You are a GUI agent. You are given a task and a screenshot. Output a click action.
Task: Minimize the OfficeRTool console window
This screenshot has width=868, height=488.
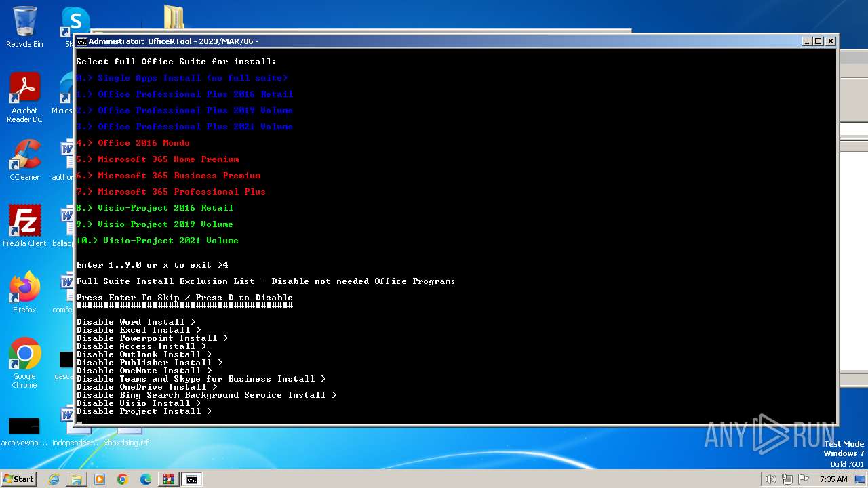tap(807, 41)
